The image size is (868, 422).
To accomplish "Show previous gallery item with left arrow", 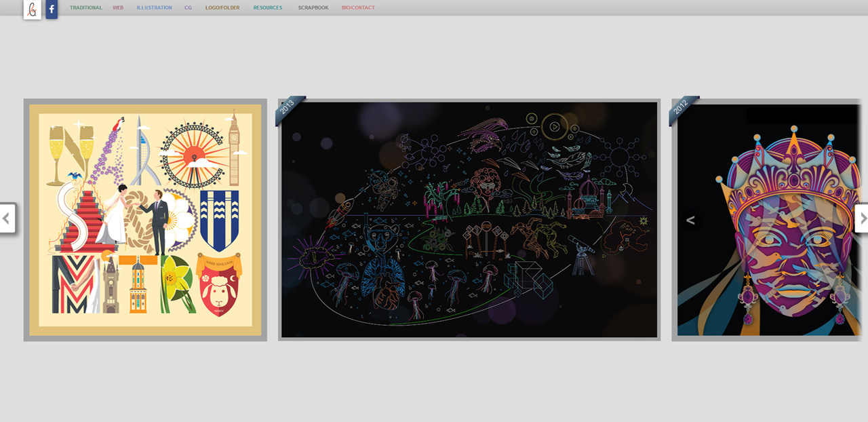I will point(7,218).
